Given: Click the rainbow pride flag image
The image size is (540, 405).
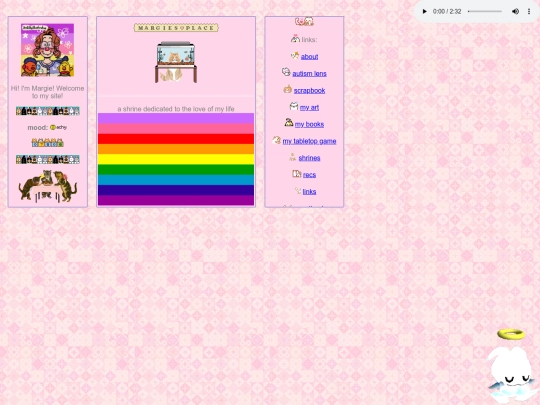Looking at the screenshot, I should click(x=176, y=159).
